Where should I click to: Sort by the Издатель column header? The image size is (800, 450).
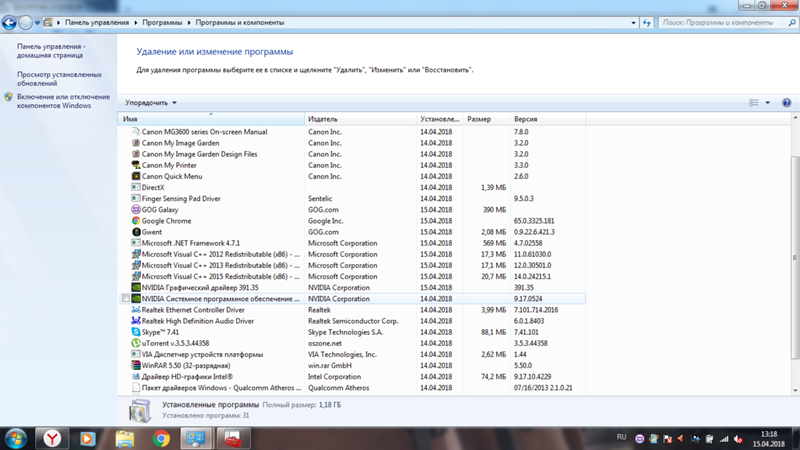click(361, 119)
